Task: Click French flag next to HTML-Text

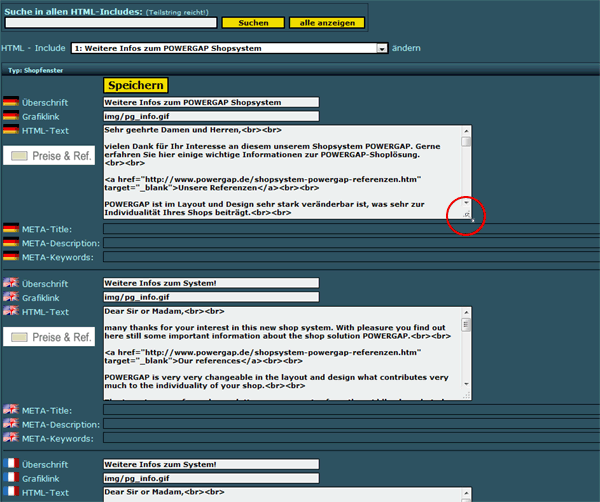Action: tap(11, 491)
